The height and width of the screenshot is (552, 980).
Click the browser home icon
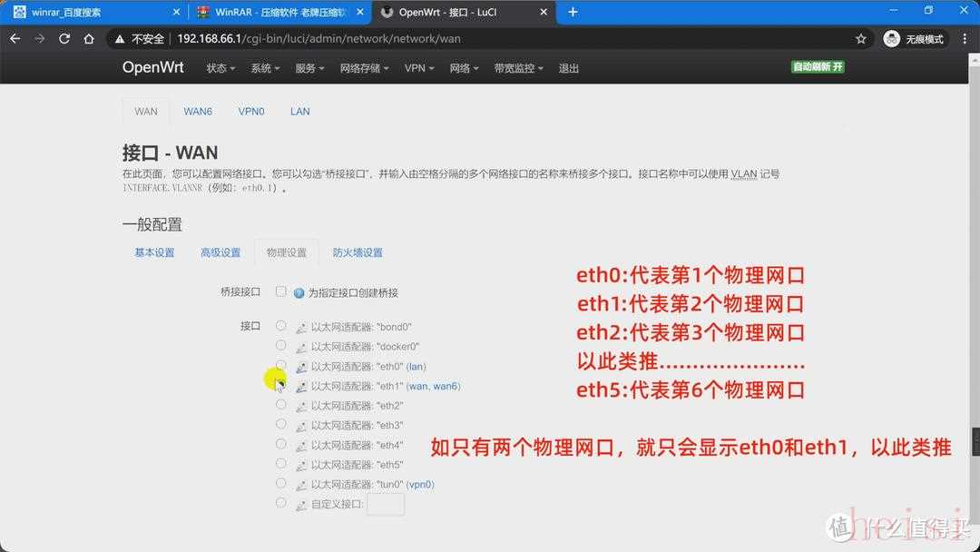click(89, 39)
